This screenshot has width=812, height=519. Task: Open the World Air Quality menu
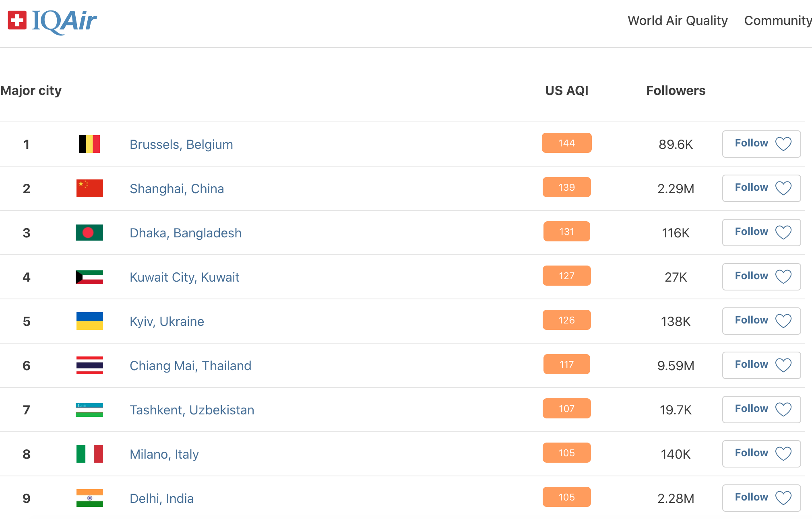point(678,21)
